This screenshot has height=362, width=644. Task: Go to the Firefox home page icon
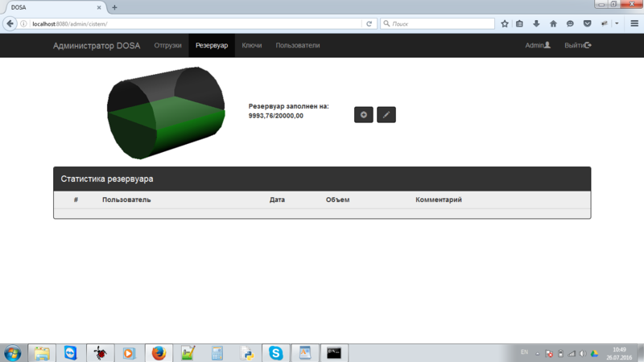pos(553,24)
